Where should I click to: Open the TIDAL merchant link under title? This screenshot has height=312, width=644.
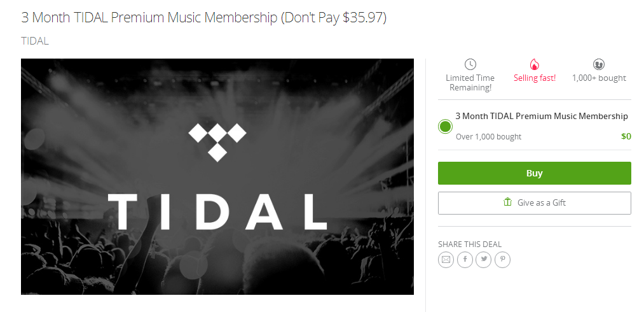[35, 41]
